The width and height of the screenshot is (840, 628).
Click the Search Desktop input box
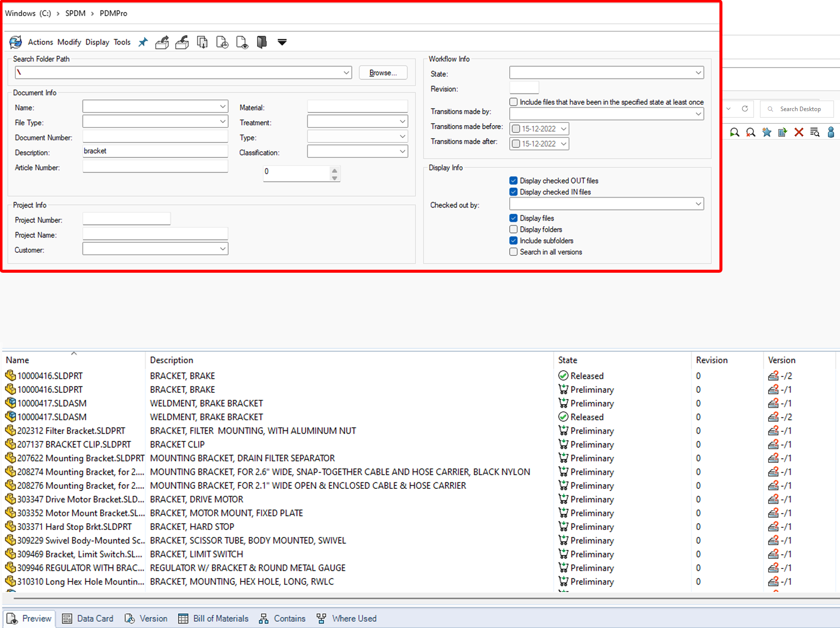tap(797, 109)
